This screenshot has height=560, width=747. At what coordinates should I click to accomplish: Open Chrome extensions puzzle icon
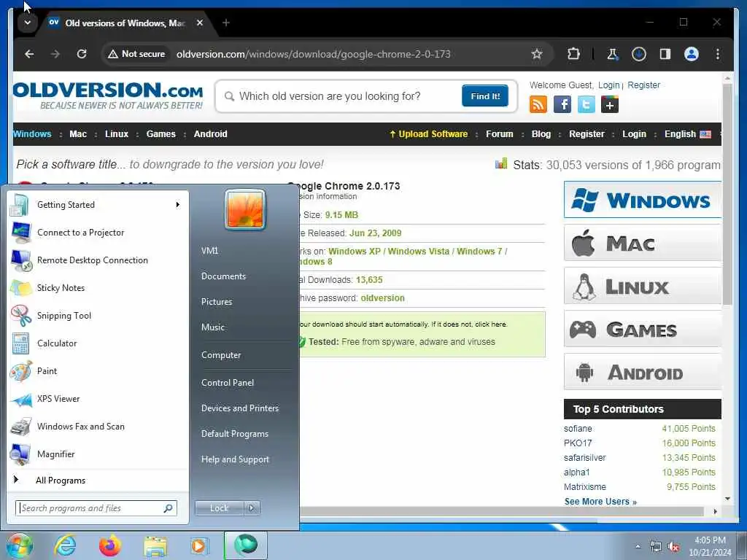[573, 54]
